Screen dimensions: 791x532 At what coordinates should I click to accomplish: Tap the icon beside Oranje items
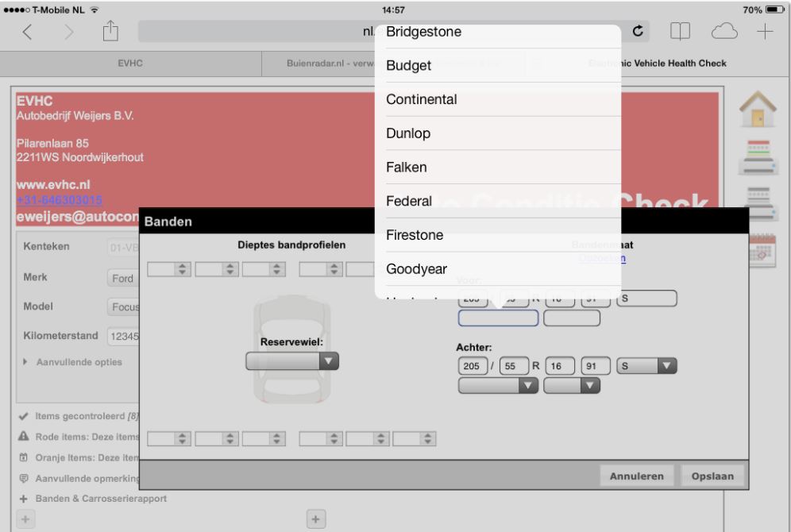23,457
